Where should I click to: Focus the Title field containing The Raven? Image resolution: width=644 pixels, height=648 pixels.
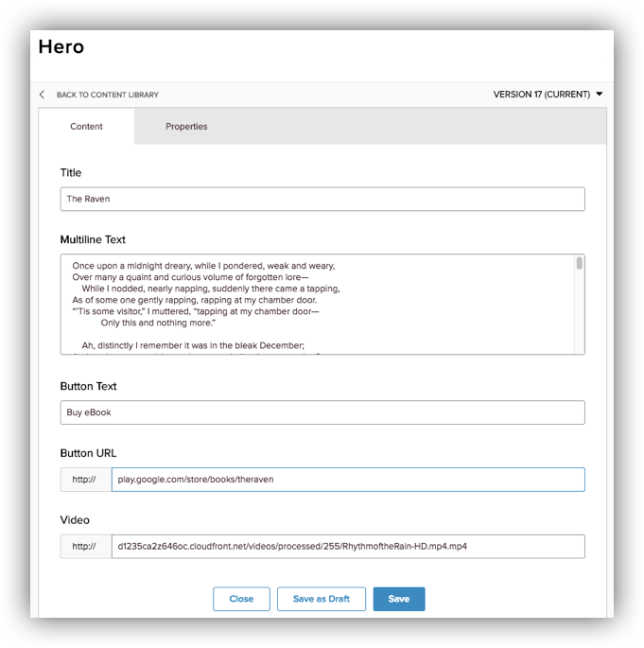tap(322, 199)
